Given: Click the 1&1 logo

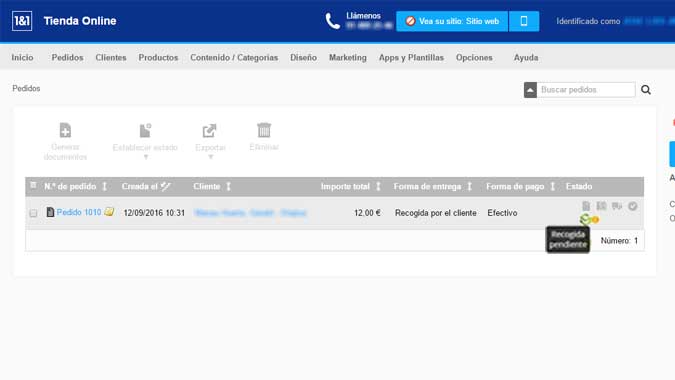Looking at the screenshot, I should click(x=22, y=21).
